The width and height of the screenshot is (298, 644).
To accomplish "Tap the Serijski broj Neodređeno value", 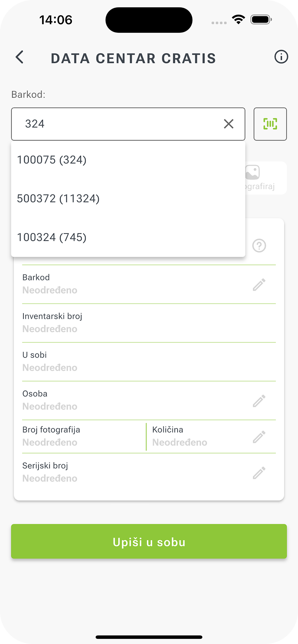I will 50,478.
